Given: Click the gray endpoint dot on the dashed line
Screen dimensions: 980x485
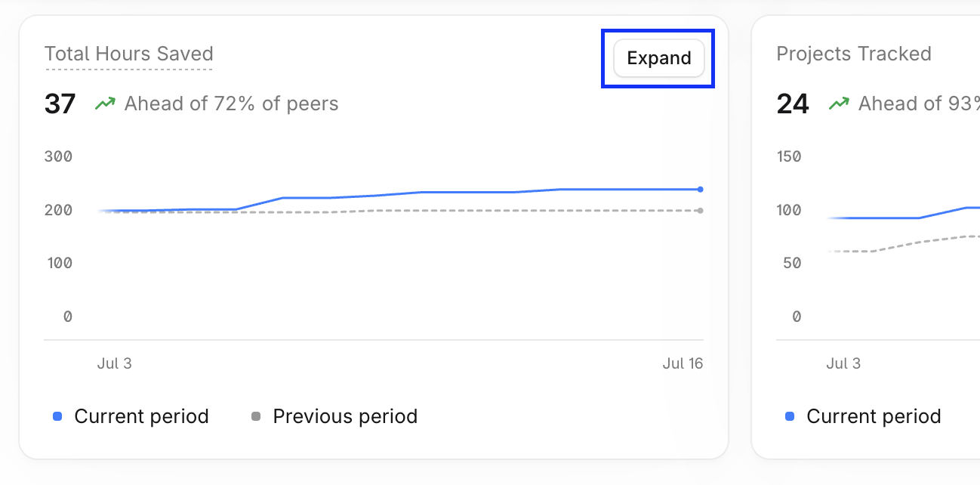Looking at the screenshot, I should (x=701, y=210).
